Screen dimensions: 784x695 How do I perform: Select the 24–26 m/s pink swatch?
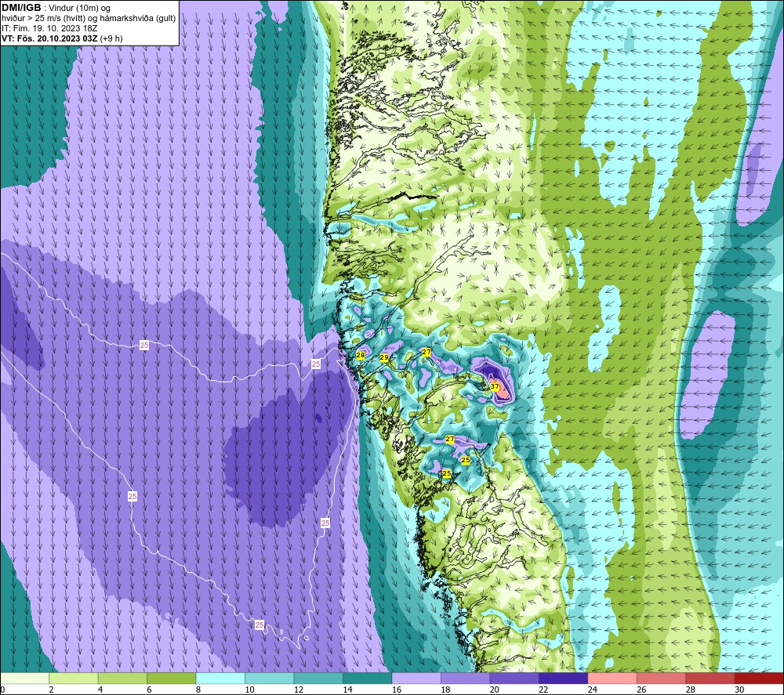coord(612,678)
